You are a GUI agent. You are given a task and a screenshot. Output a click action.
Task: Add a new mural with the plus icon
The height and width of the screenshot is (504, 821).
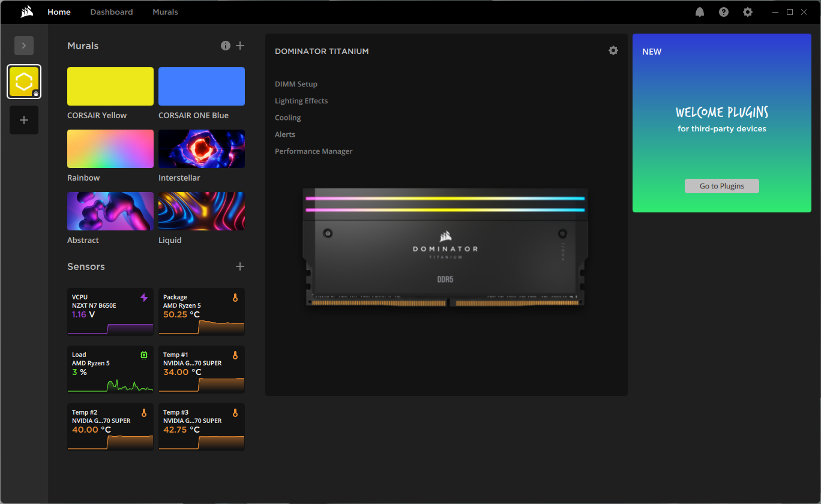[240, 46]
